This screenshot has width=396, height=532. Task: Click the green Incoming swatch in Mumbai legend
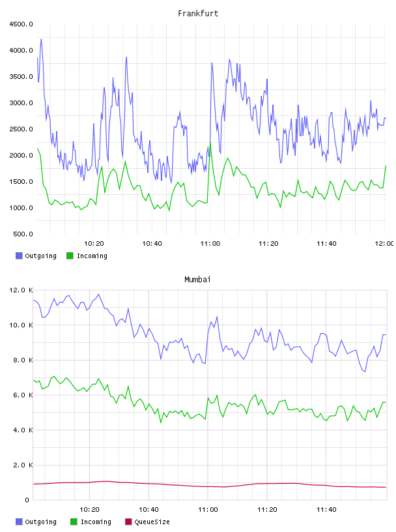click(74, 522)
